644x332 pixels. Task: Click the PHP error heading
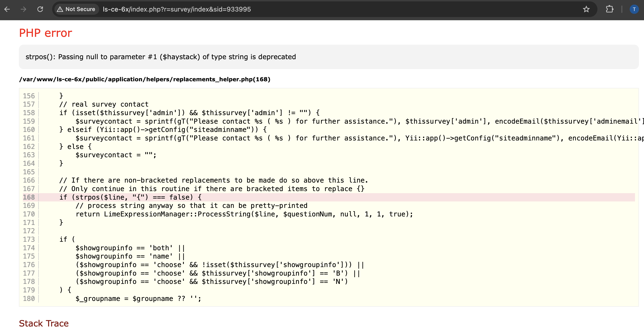click(x=45, y=33)
